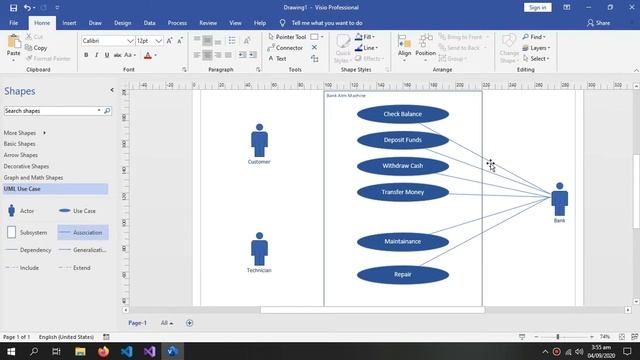Toggle underline formatting
This screenshot has height=360, width=640.
click(x=107, y=55)
